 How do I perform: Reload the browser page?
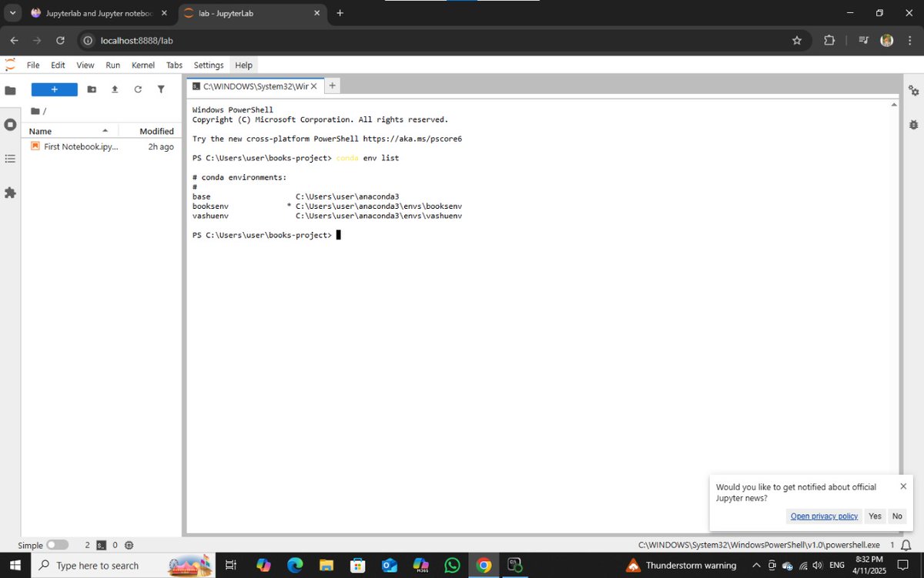60,40
